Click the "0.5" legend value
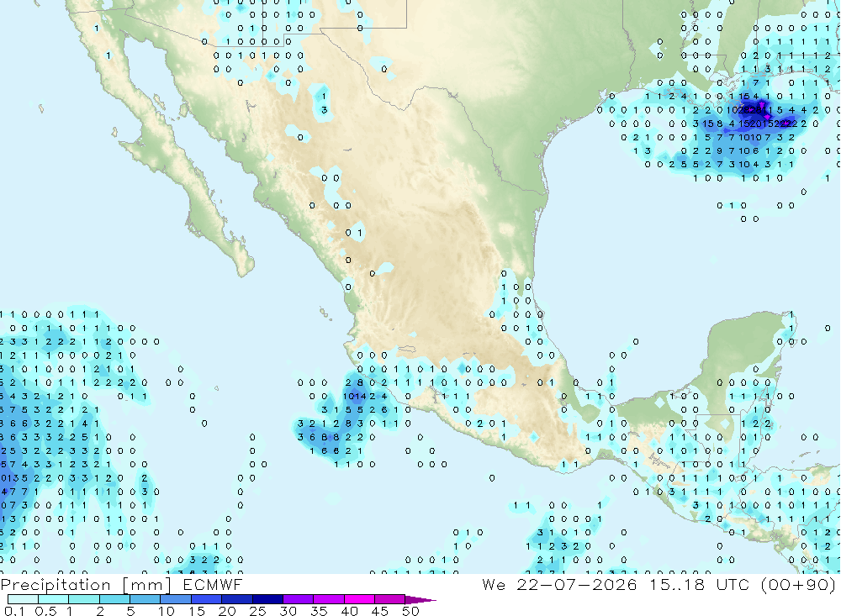This screenshot has height=616, width=841. pyautogui.click(x=45, y=611)
